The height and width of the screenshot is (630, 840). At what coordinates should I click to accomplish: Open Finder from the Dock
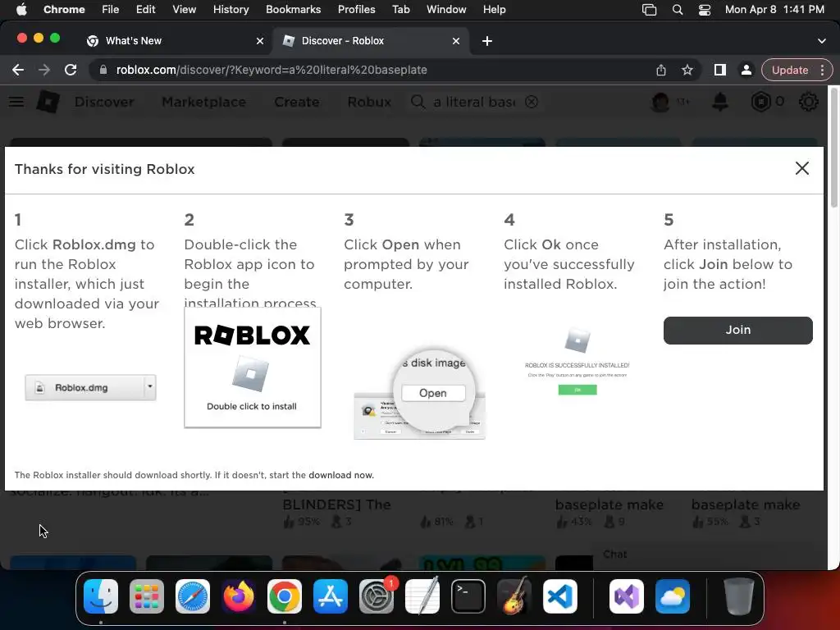(x=101, y=596)
